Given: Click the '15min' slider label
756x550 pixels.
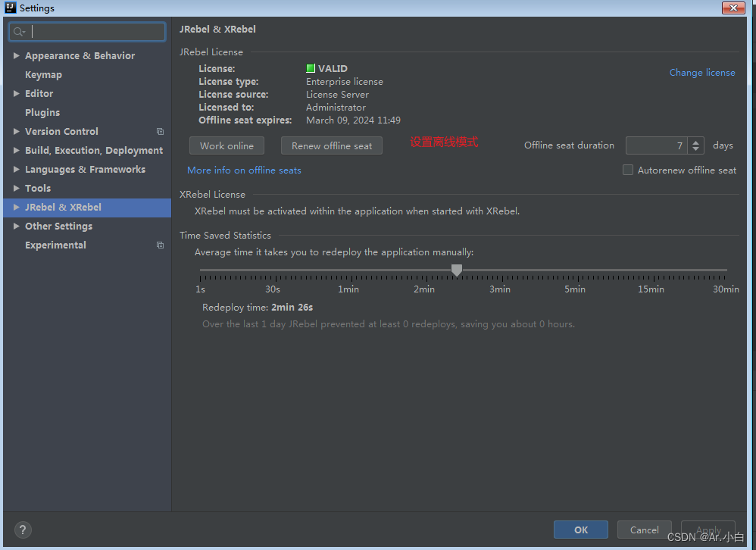Looking at the screenshot, I should pos(651,289).
